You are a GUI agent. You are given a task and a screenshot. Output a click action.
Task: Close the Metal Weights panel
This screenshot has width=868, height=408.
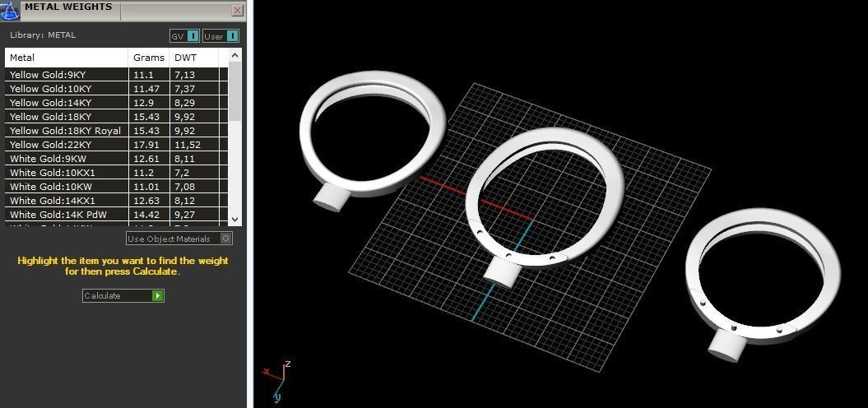tap(238, 10)
